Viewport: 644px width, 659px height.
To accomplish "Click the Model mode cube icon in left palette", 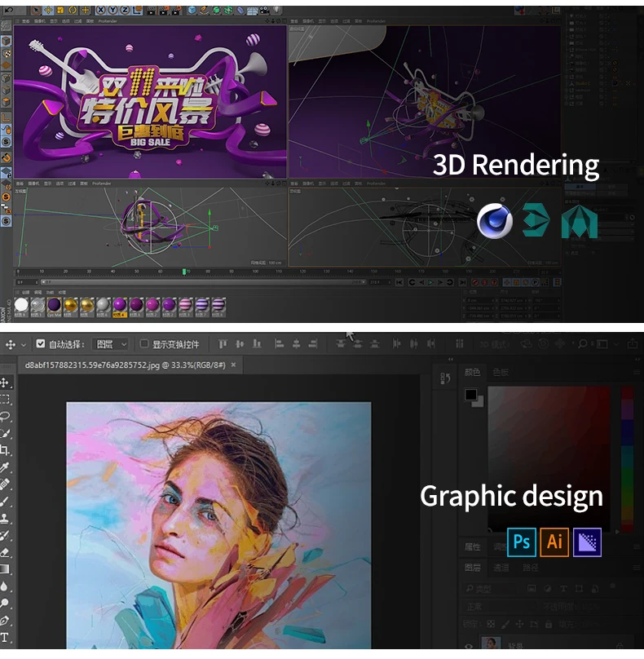I will pos(6,41).
